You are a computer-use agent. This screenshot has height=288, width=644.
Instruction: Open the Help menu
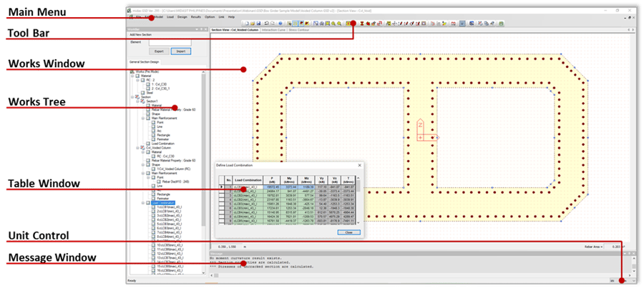coord(232,17)
